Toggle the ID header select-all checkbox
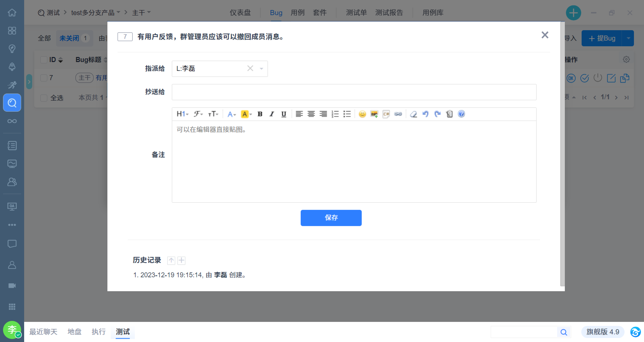Screen dimensions: 644x342 click(x=44, y=60)
